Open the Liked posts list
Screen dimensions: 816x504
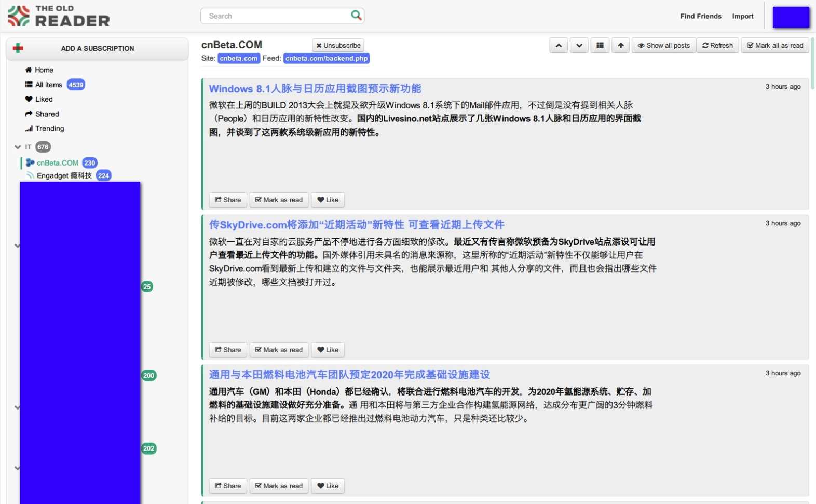click(x=39, y=99)
